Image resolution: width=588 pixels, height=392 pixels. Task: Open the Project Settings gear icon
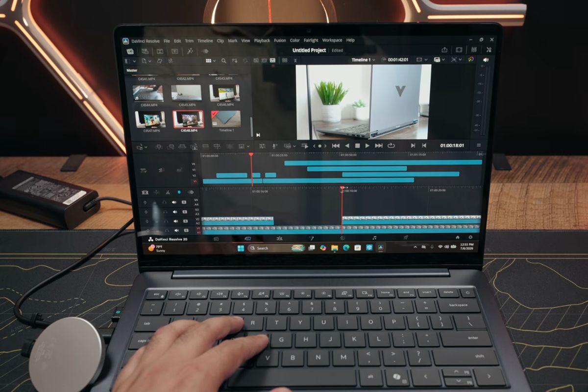pyautogui.click(x=470, y=238)
